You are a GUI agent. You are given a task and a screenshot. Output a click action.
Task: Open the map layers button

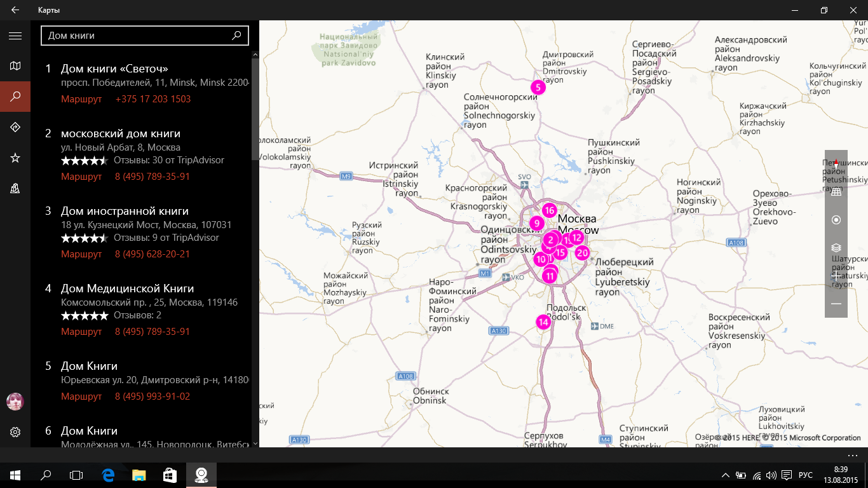point(836,248)
